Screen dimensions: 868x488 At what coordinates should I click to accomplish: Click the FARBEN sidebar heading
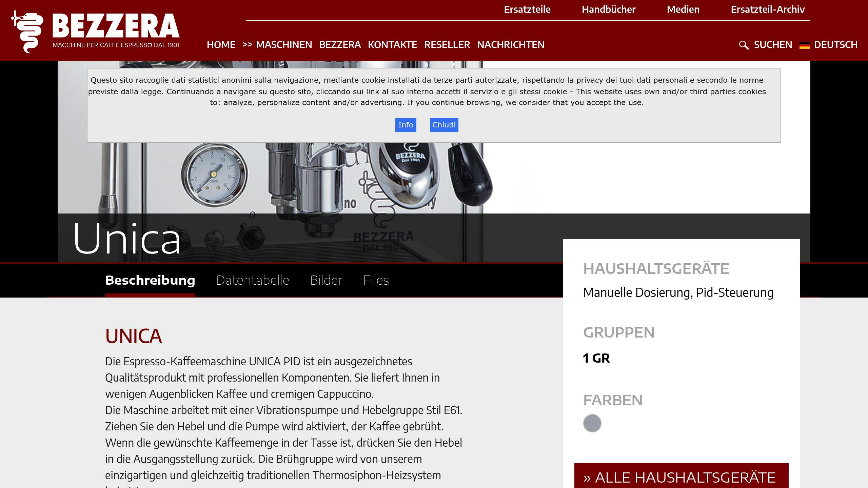[x=613, y=400]
